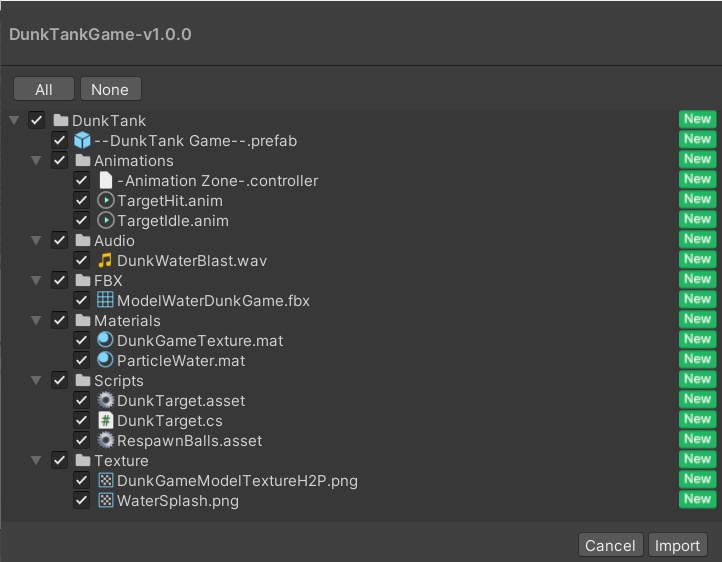This screenshot has height=562, width=722.
Task: Click the None selection button
Action: point(111,89)
